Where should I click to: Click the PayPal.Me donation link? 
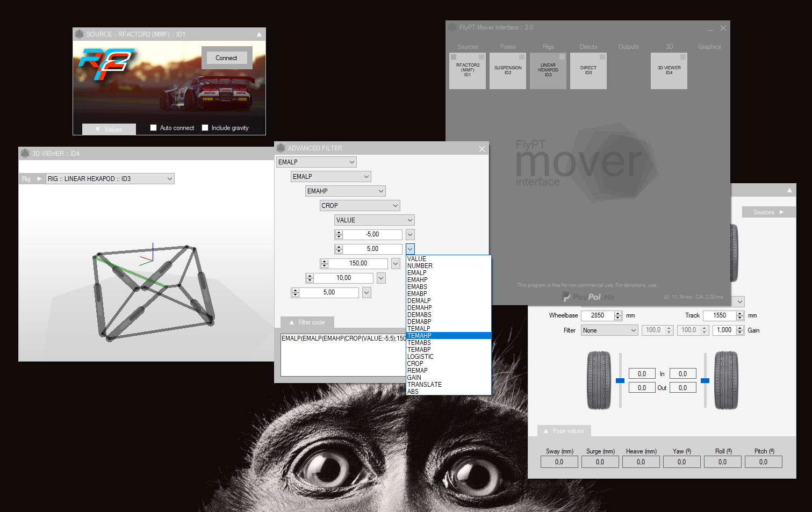pyautogui.click(x=588, y=297)
